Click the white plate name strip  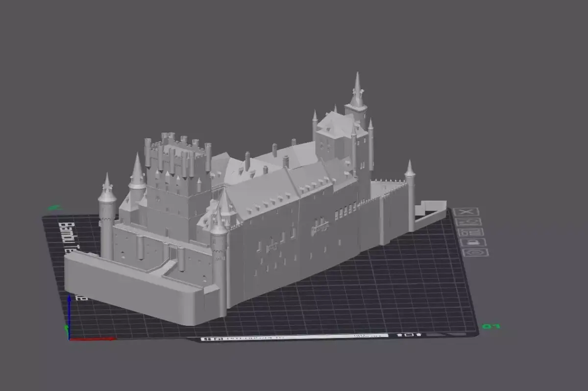(x=294, y=337)
